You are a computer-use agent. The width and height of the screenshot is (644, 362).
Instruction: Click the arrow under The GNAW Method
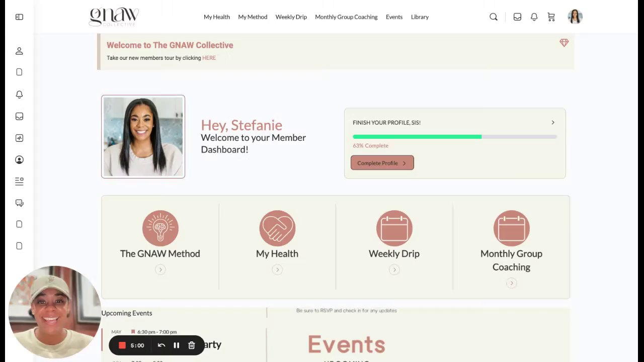pyautogui.click(x=160, y=270)
